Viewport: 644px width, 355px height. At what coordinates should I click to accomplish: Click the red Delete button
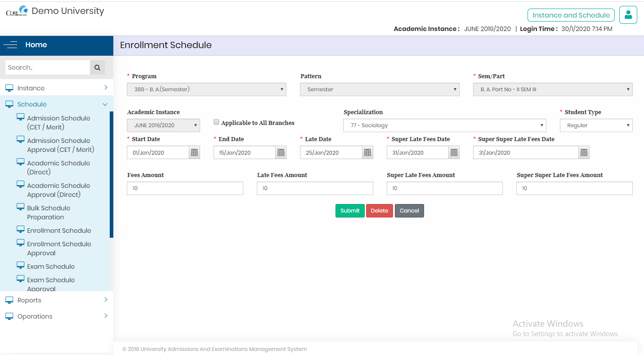tap(379, 211)
